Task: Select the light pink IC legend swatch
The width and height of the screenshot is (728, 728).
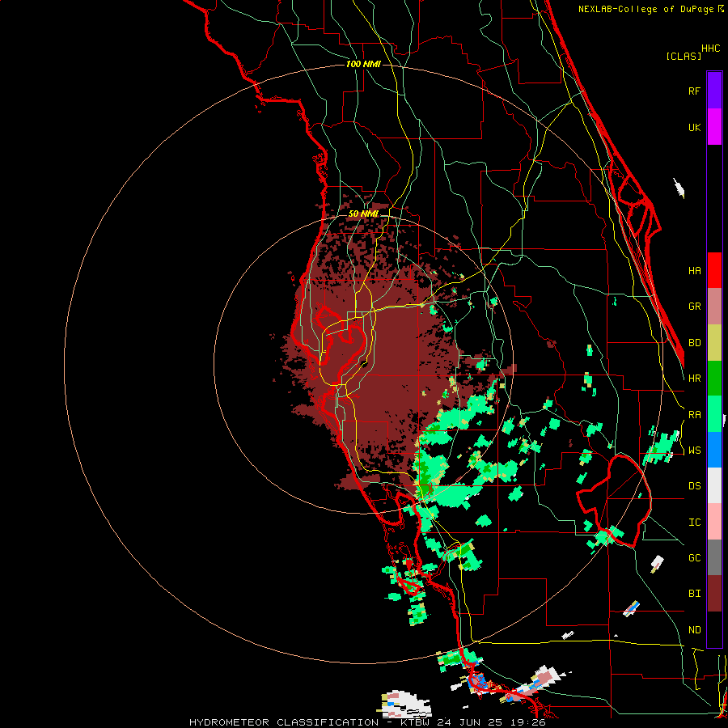Action: click(714, 522)
